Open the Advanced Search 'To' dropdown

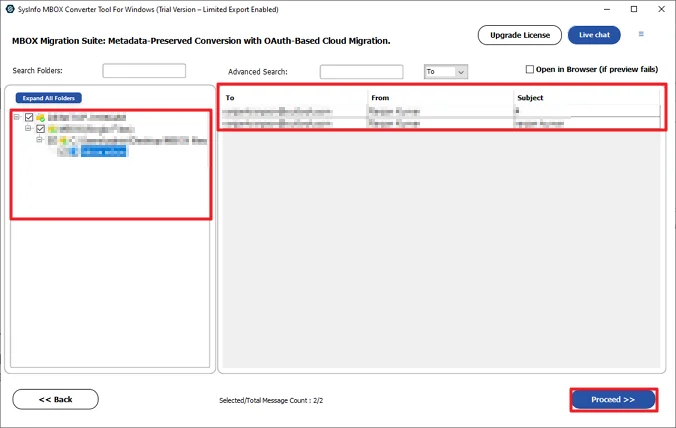point(446,72)
